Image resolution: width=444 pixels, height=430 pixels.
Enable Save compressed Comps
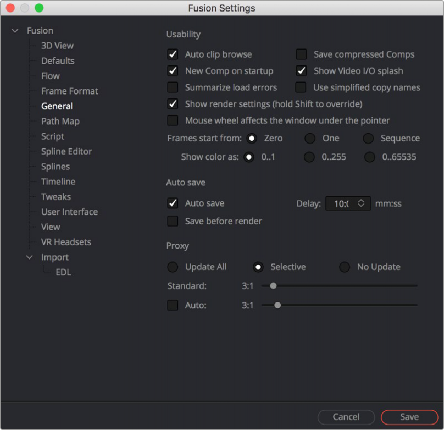301,54
